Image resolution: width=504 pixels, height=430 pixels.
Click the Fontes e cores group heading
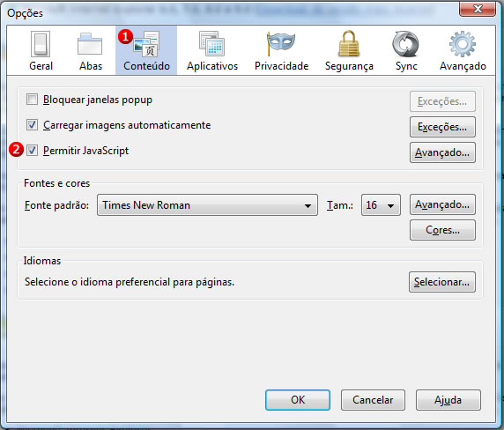(57, 183)
